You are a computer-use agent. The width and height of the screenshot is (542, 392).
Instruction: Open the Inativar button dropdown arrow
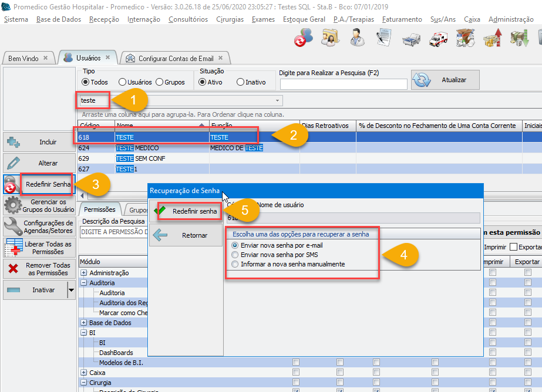(x=71, y=290)
